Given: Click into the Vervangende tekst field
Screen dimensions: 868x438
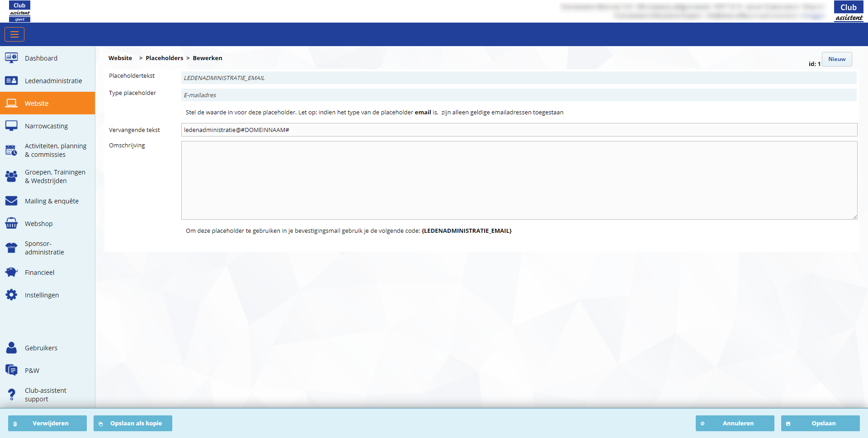Looking at the screenshot, I should tap(519, 130).
